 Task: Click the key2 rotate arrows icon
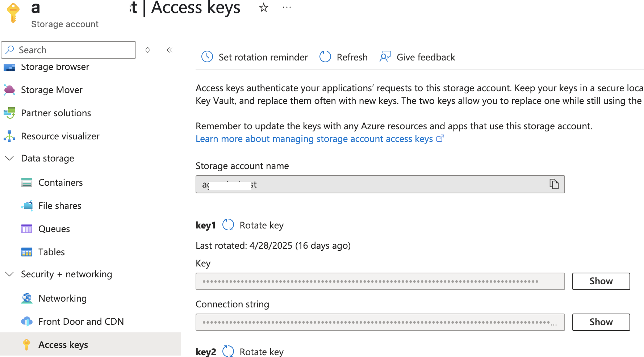(228, 351)
